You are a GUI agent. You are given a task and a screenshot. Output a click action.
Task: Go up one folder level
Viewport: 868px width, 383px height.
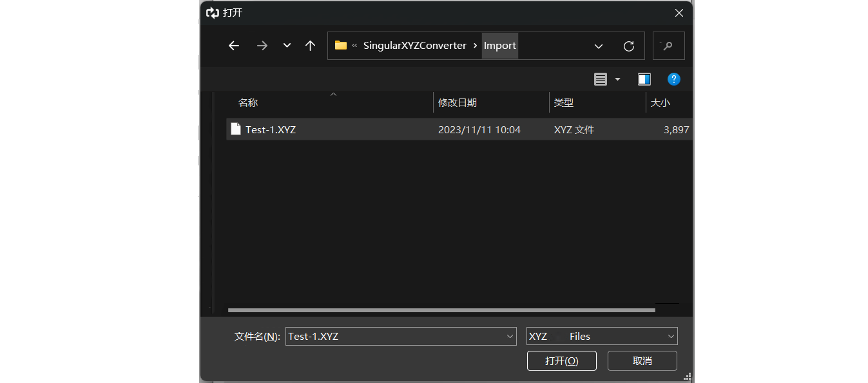(x=310, y=46)
